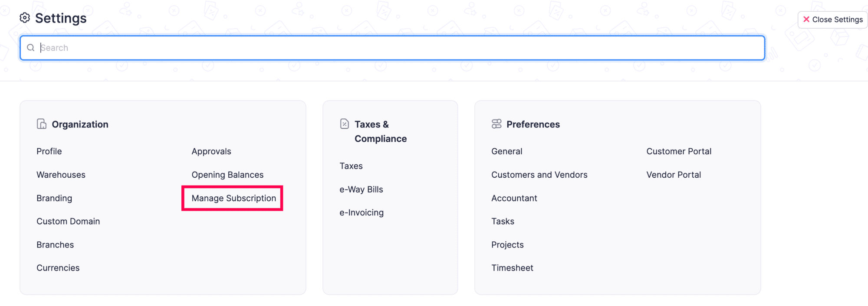Screen dimensions: 868x306
Task: Open Customer Portal preferences
Action: [679, 151]
